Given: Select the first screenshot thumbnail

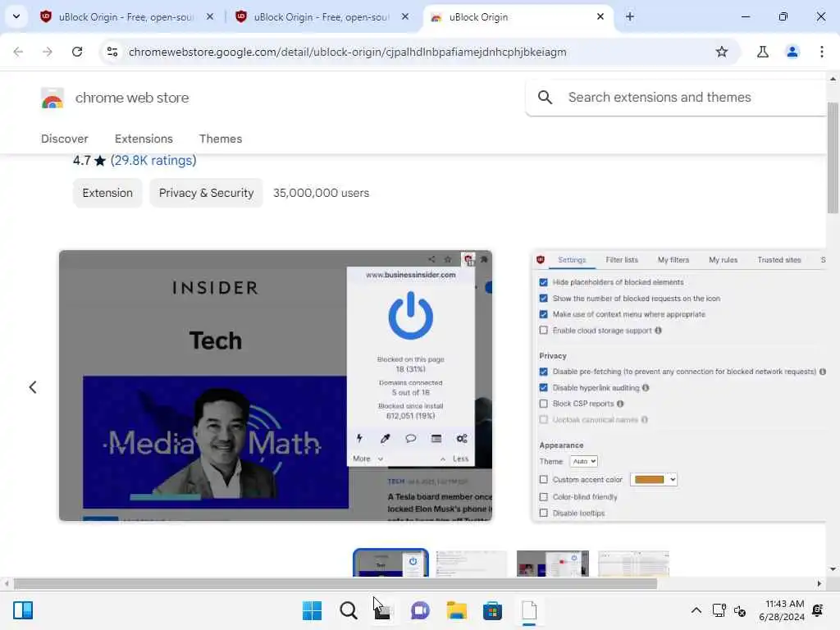Looking at the screenshot, I should pos(390,563).
